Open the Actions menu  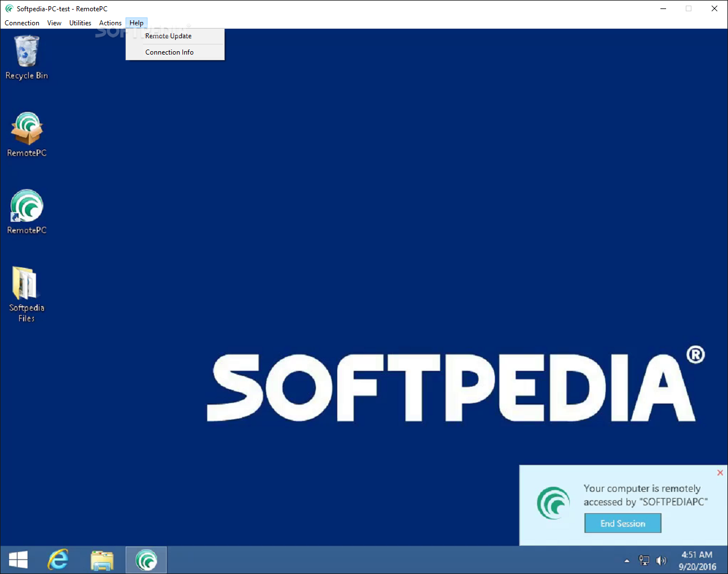pos(110,23)
